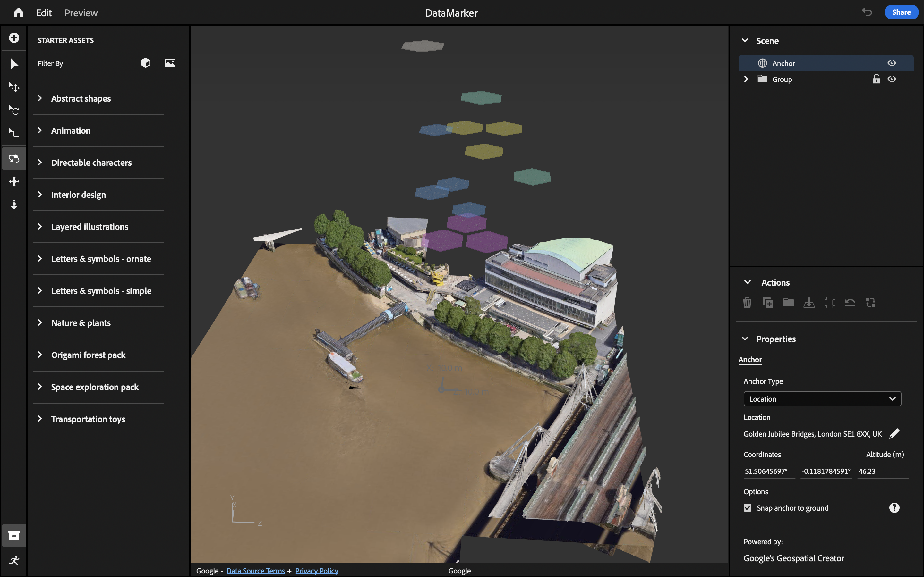Expand the Group in Scene tree
924x577 pixels.
tap(746, 79)
